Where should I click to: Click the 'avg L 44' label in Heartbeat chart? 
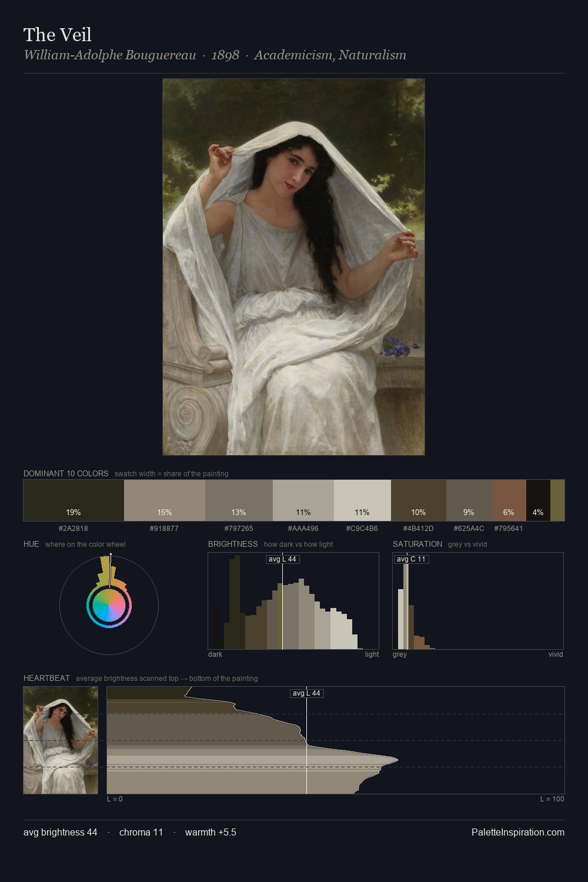point(307,693)
